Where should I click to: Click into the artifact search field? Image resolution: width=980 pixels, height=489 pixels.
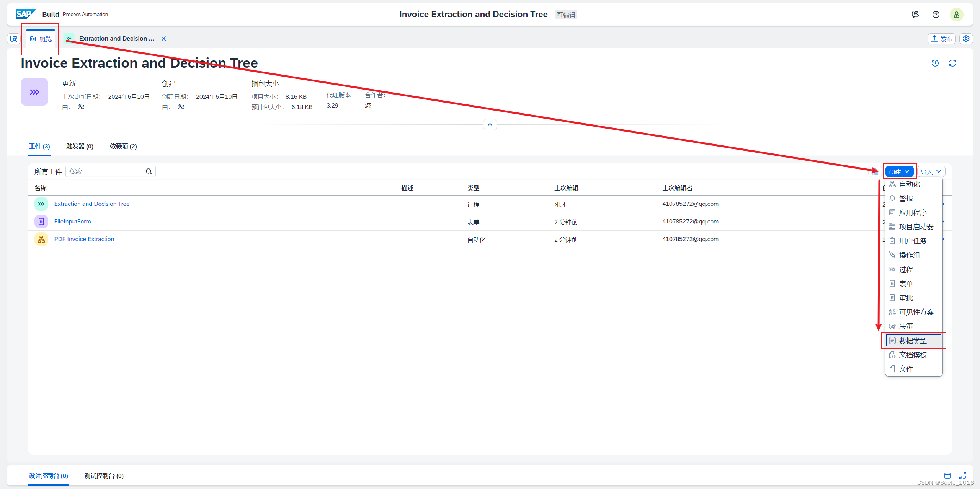coord(106,171)
